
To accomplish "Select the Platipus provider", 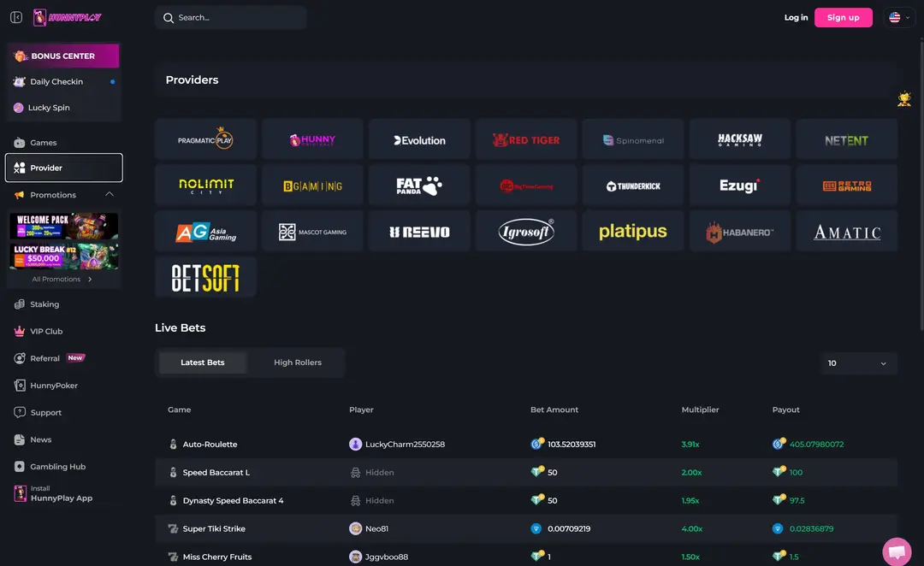I will 633,231.
